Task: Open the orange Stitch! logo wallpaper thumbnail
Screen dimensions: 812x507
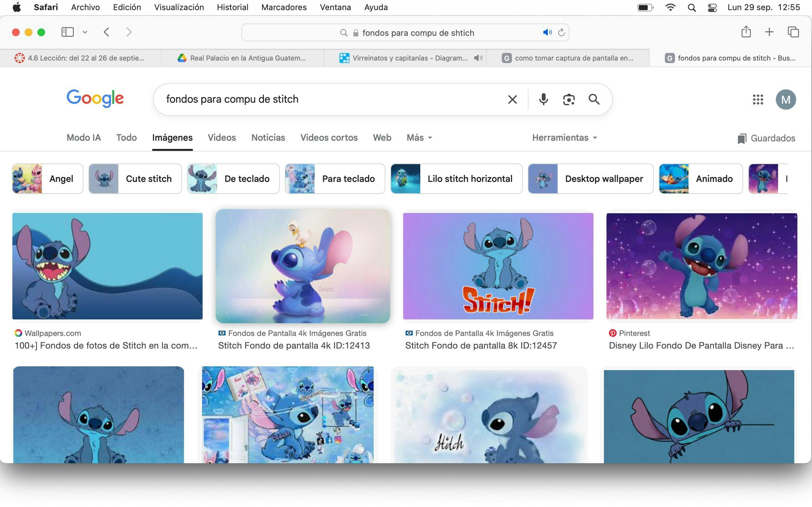Action: [x=498, y=266]
